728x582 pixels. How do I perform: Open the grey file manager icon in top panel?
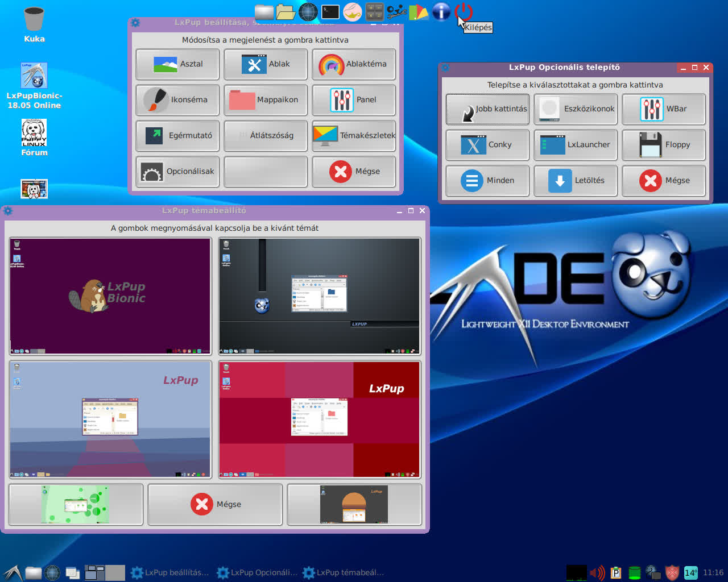pyautogui.click(x=264, y=12)
